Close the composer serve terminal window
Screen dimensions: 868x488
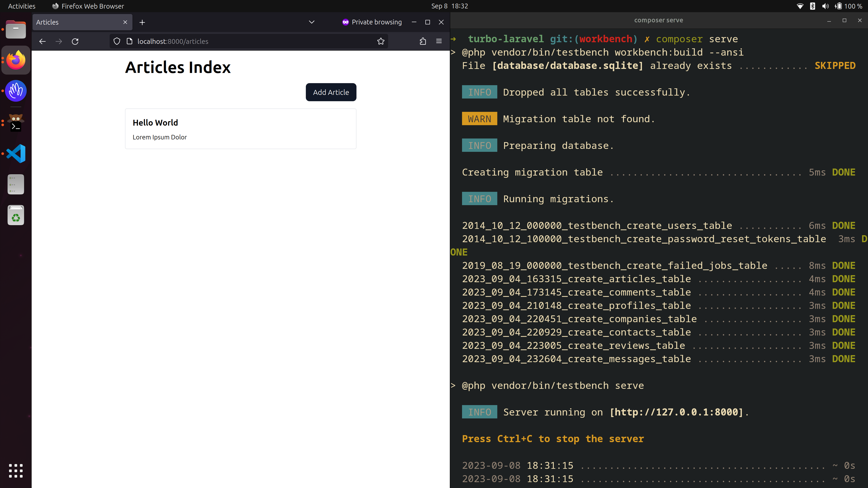coord(860,21)
